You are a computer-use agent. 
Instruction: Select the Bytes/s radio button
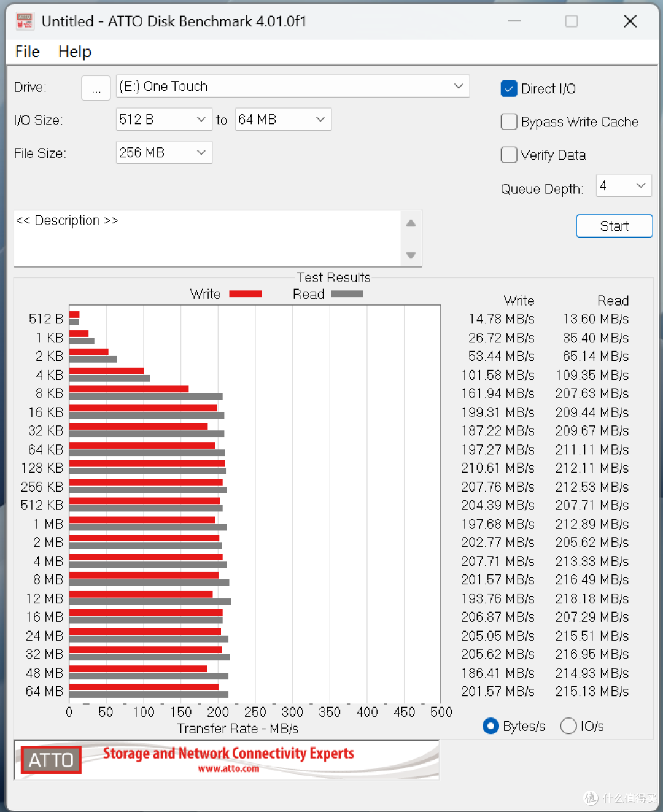[490, 726]
